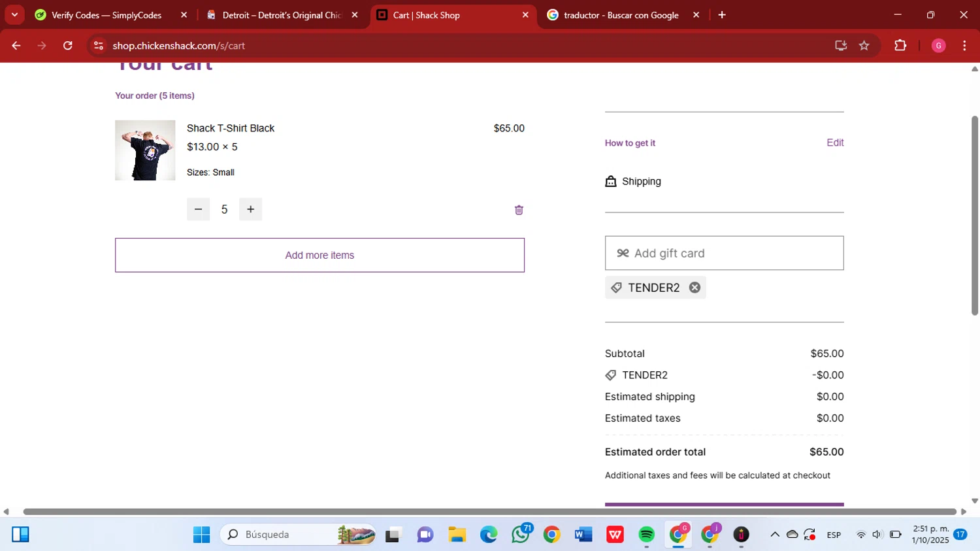Decrease T-shirt quantity with minus button

198,209
